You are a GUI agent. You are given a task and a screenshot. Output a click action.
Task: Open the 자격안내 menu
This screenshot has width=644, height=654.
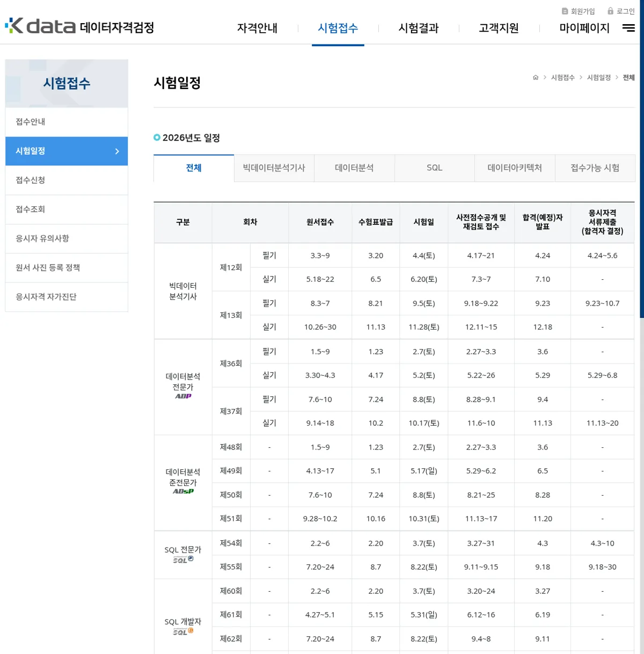(257, 28)
